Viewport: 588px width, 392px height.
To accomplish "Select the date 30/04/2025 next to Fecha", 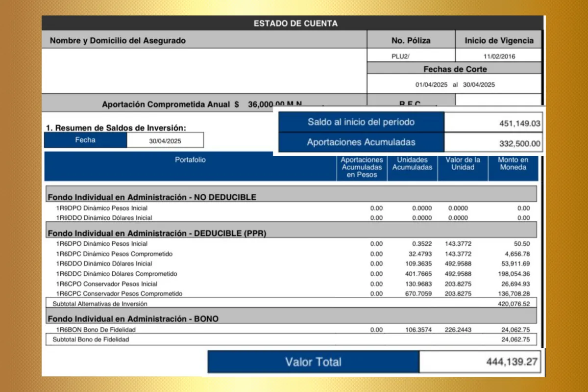I will pyautogui.click(x=165, y=140).
